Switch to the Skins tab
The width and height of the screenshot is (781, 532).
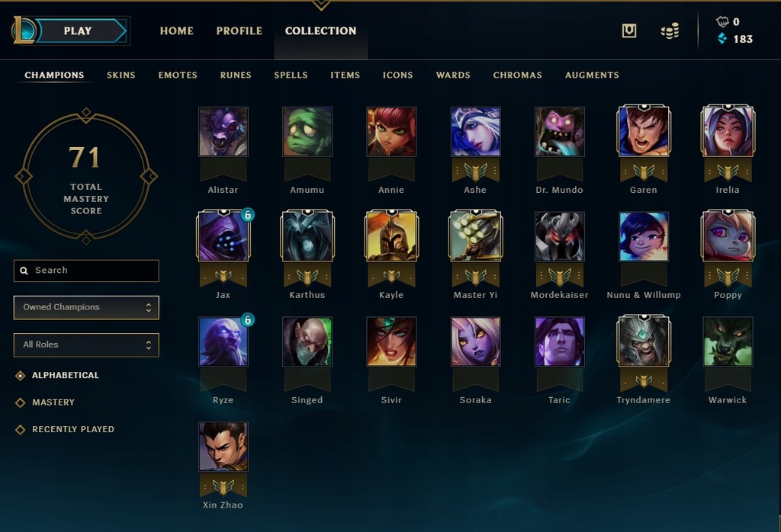(121, 75)
